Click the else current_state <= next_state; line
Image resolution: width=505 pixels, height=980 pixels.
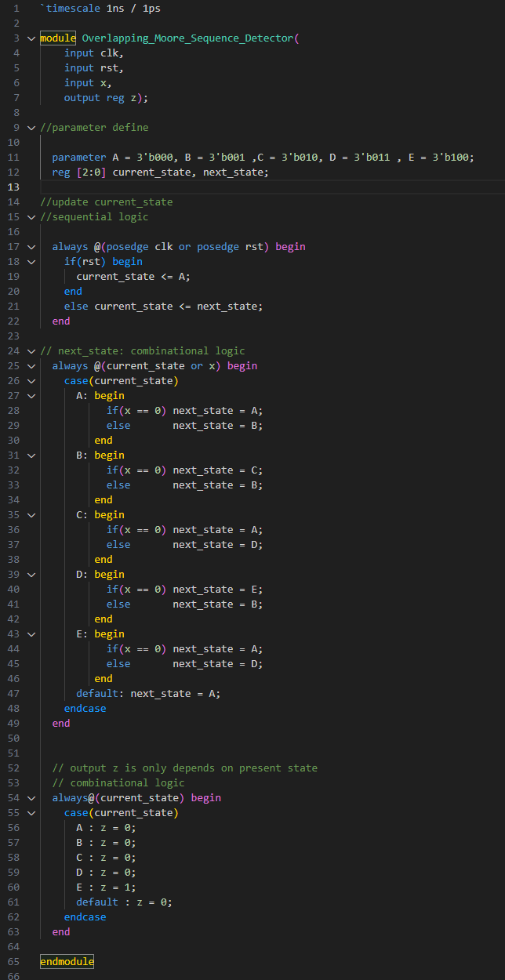164,307
